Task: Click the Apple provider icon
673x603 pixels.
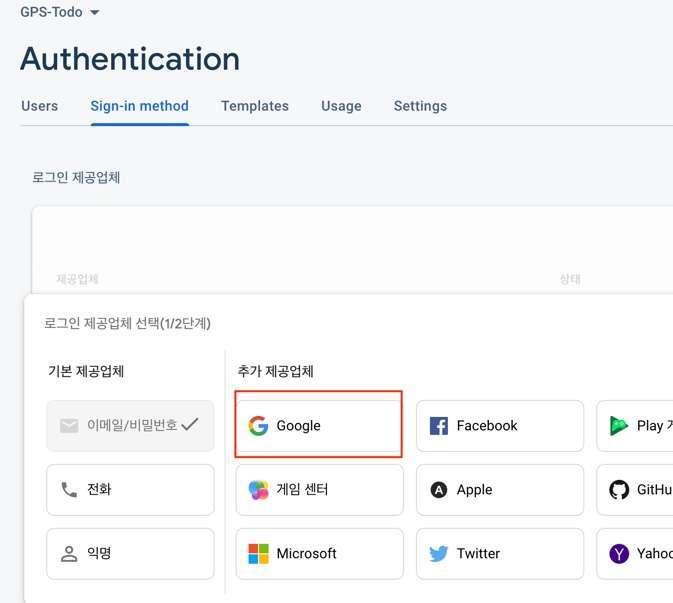Action: [438, 490]
